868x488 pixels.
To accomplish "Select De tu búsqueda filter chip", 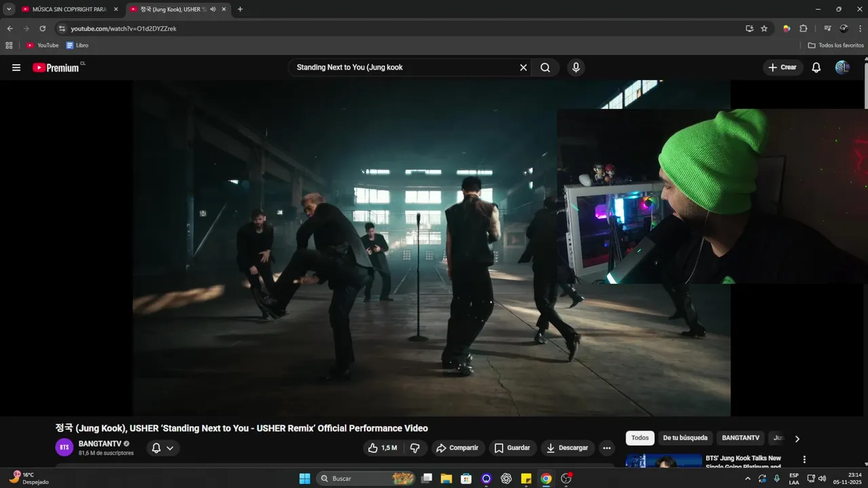I will pyautogui.click(x=685, y=438).
